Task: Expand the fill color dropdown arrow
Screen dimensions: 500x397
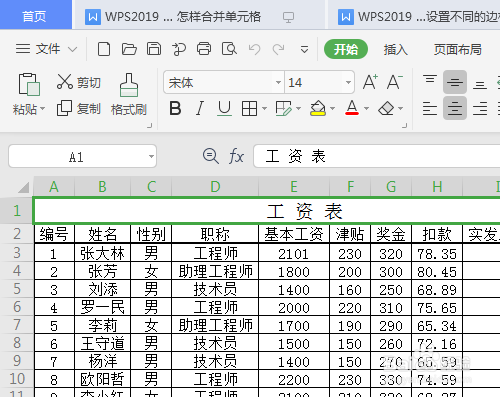Action: point(332,109)
